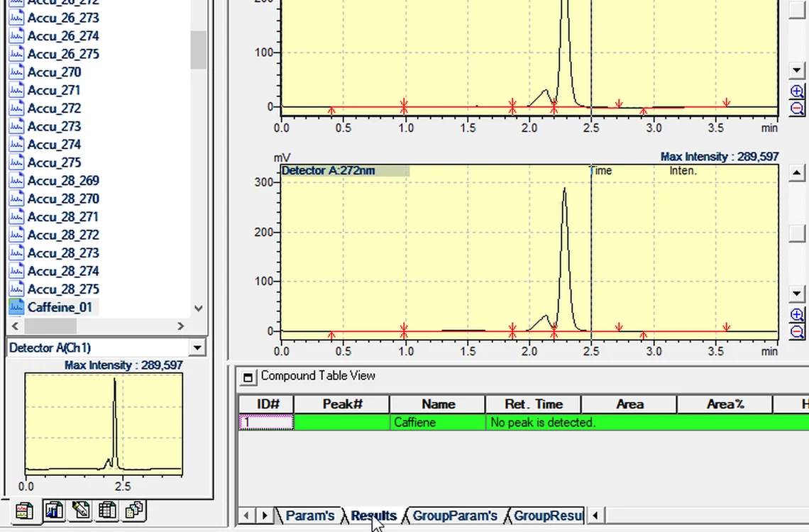Click the file icon beside Accu_26_273
Screen dimensions: 809x532
pos(16,18)
